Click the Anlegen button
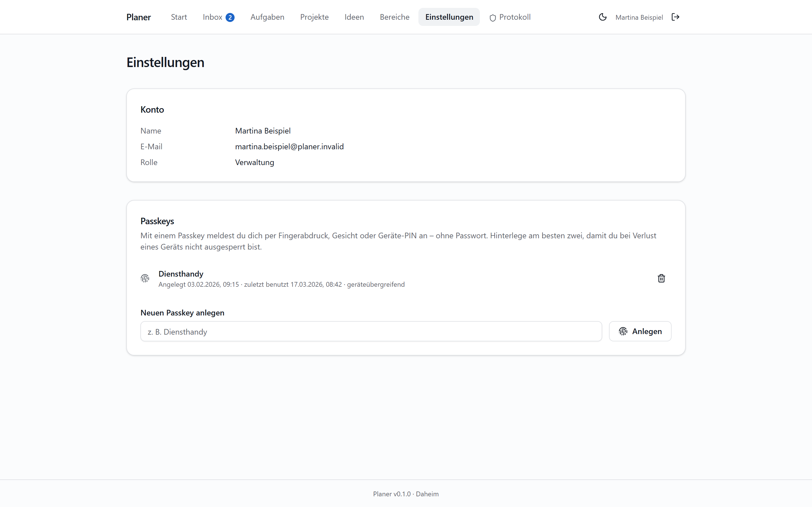Image resolution: width=812 pixels, height=507 pixels. coord(640,331)
